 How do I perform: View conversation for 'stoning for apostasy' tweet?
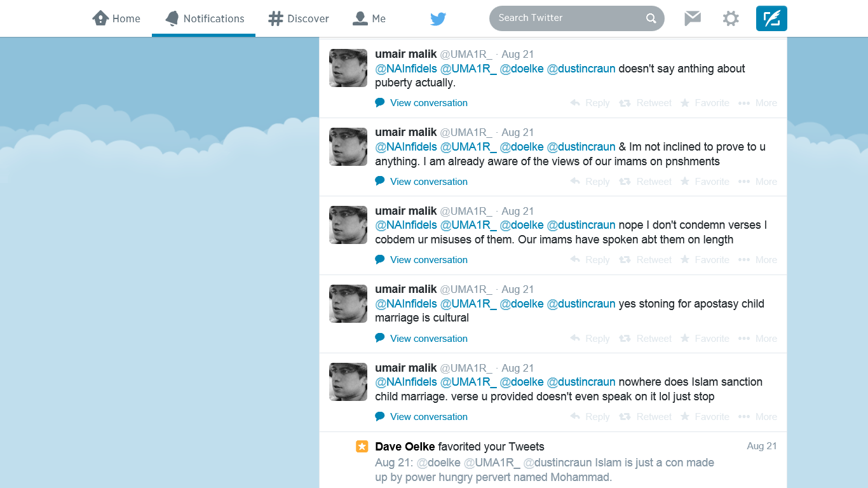click(421, 339)
